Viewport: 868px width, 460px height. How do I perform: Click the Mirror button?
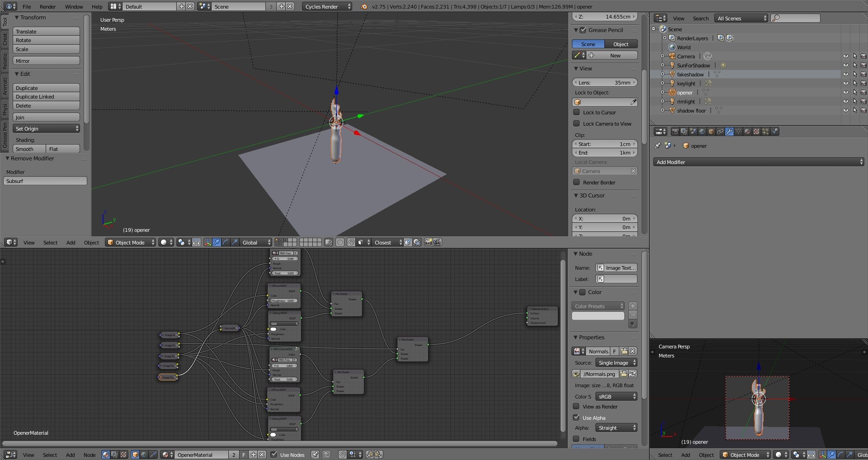click(47, 61)
